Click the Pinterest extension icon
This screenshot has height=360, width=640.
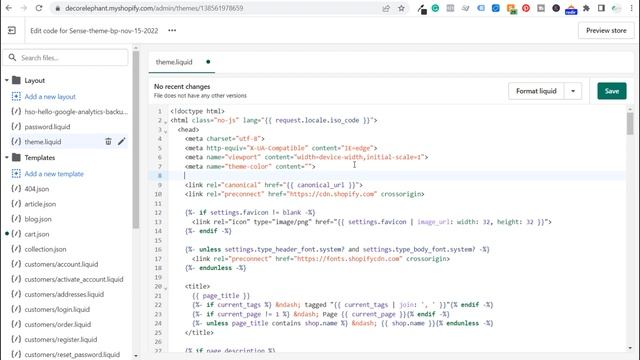[x=526, y=8]
